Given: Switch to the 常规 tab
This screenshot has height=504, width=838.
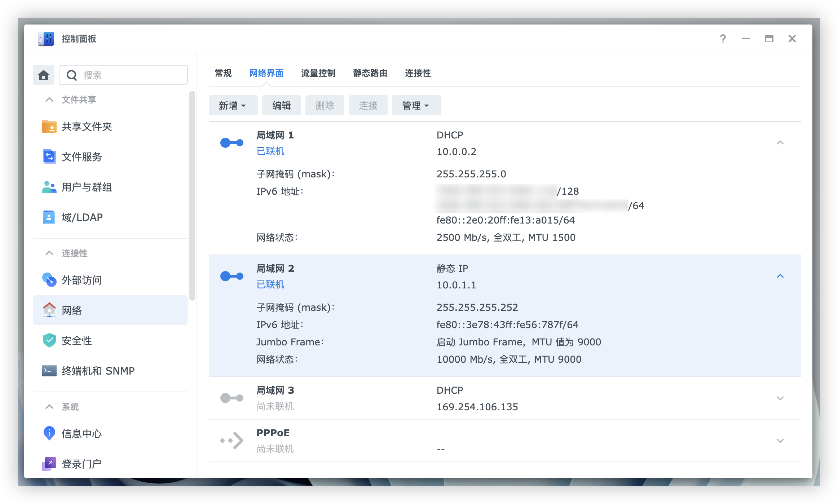Looking at the screenshot, I should point(223,73).
